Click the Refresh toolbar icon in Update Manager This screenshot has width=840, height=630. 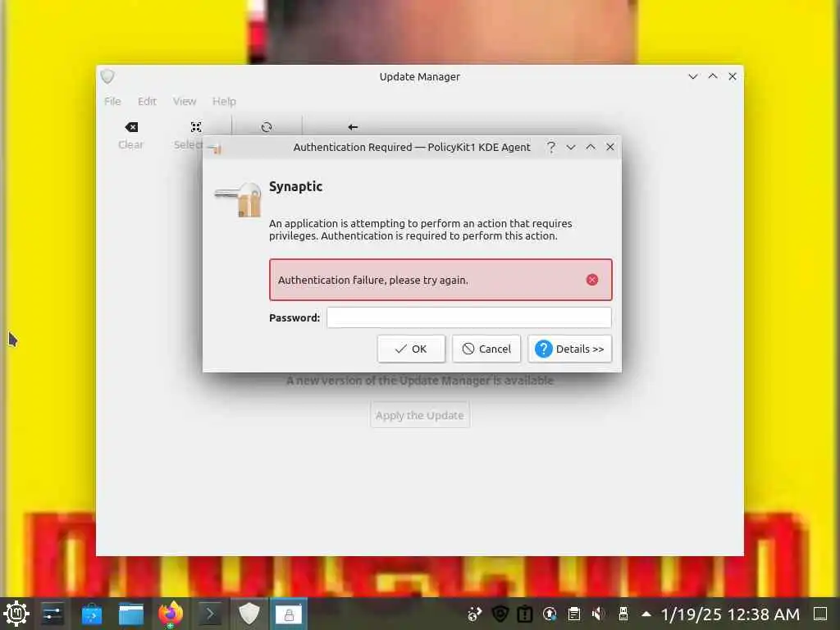pos(267,127)
